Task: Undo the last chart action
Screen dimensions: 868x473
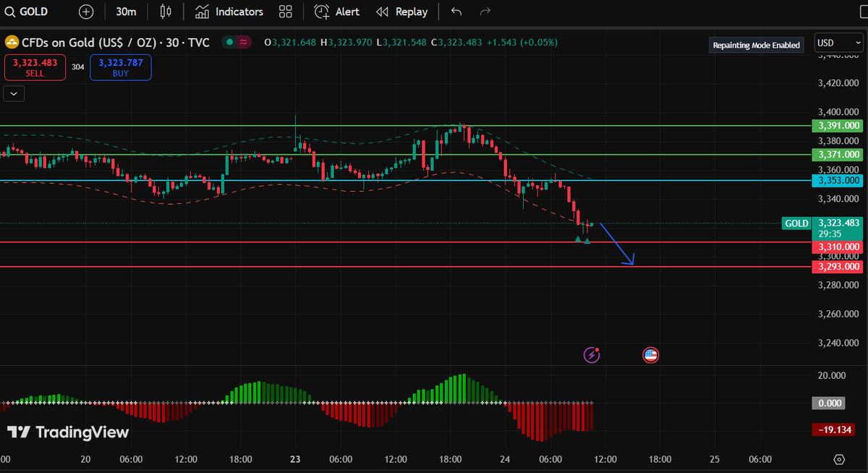Action: pyautogui.click(x=456, y=12)
